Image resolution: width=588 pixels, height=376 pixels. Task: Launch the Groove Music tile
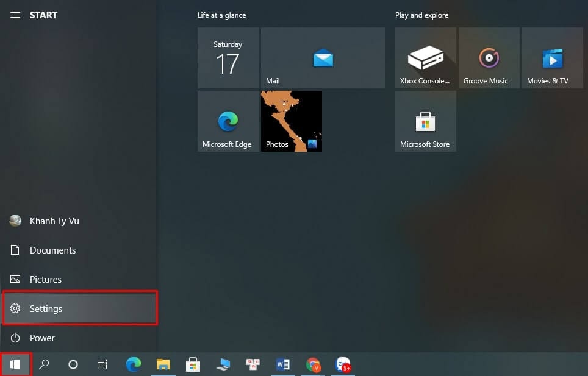click(489, 58)
